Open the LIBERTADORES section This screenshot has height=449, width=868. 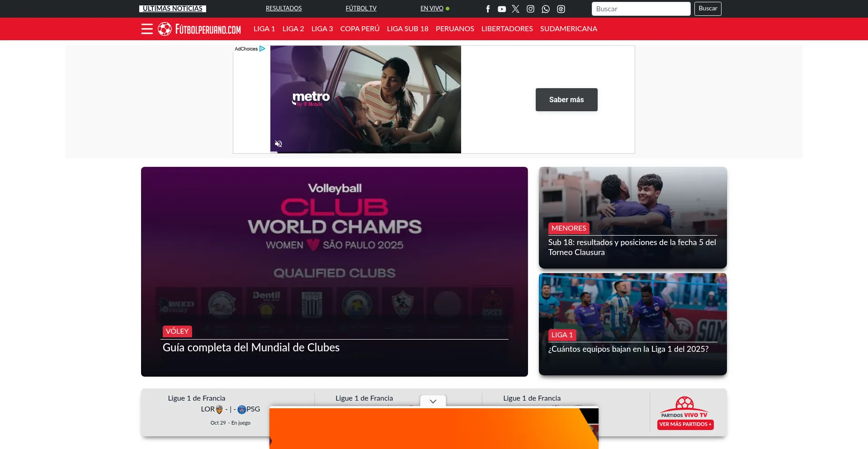507,29
